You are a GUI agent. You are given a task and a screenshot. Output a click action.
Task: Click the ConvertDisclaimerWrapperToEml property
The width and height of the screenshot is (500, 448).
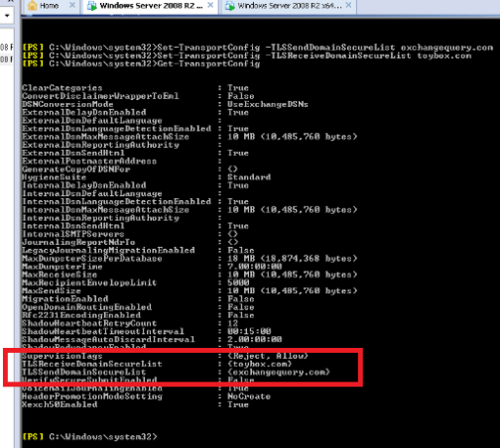pyautogui.click(x=100, y=96)
